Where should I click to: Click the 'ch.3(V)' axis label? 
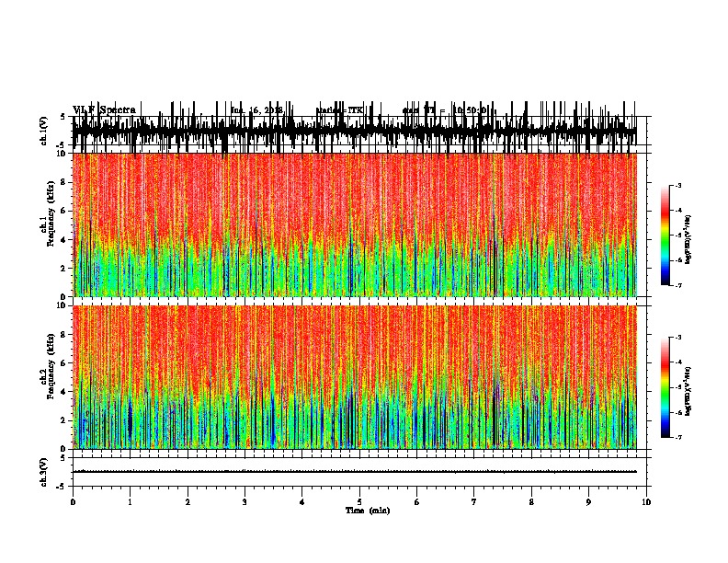(43, 472)
